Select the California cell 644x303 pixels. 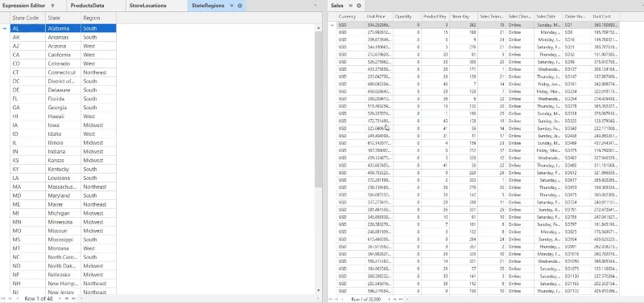click(63, 55)
